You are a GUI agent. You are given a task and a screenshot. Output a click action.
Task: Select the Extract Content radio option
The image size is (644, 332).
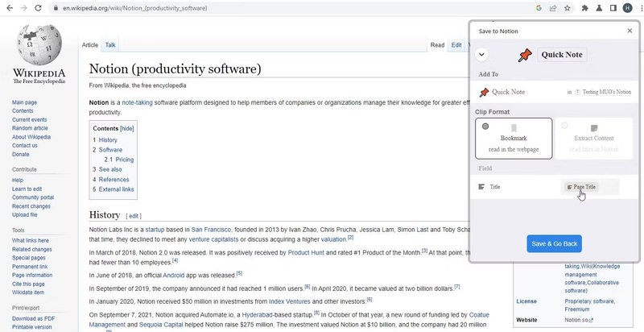pyautogui.click(x=565, y=126)
